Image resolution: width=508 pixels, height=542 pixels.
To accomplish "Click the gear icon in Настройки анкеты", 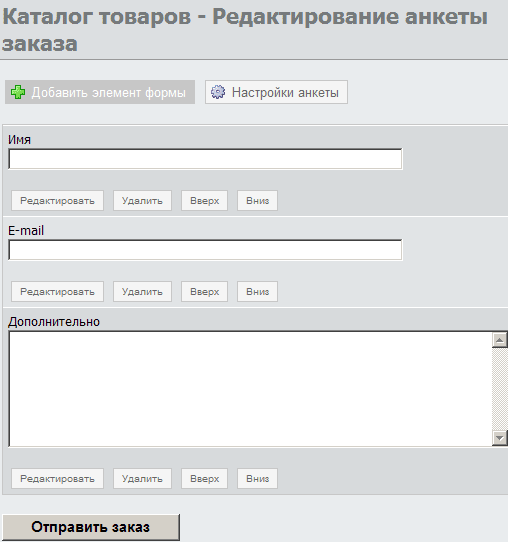I will (x=218, y=92).
